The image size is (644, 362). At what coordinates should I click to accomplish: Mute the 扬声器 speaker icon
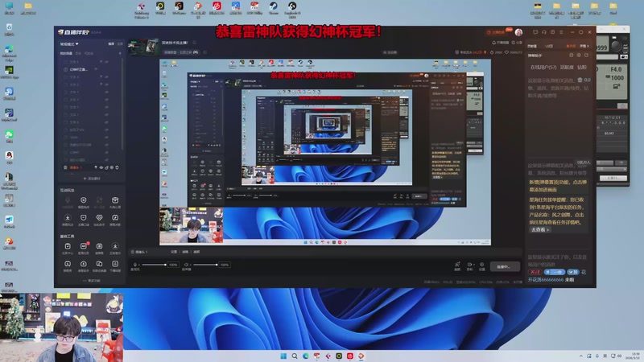(187, 265)
